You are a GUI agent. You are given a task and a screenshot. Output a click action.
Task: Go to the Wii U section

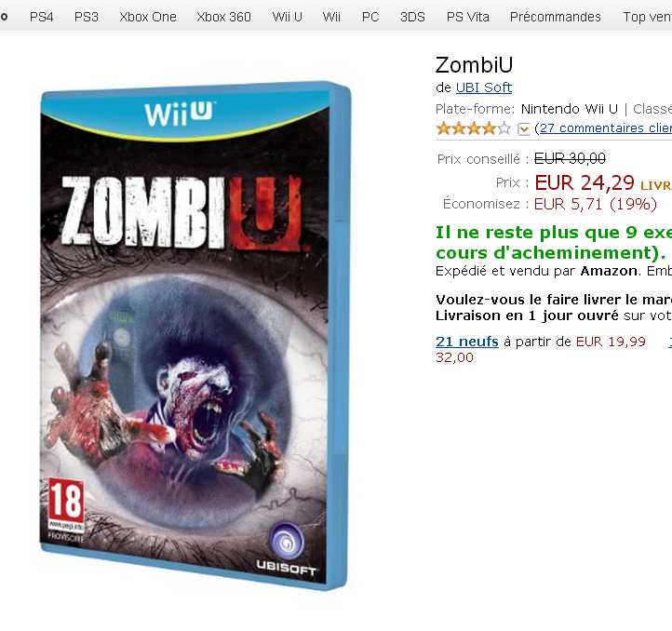pyautogui.click(x=288, y=17)
